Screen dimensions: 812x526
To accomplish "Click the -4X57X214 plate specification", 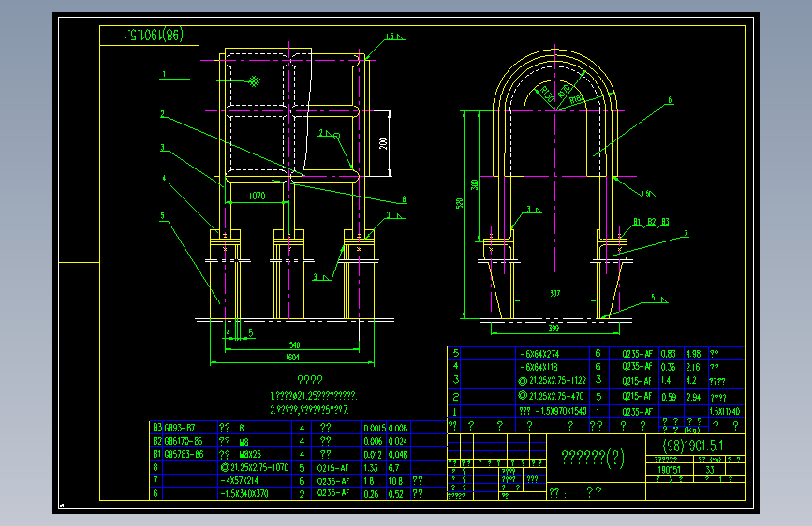I will coord(239,480).
